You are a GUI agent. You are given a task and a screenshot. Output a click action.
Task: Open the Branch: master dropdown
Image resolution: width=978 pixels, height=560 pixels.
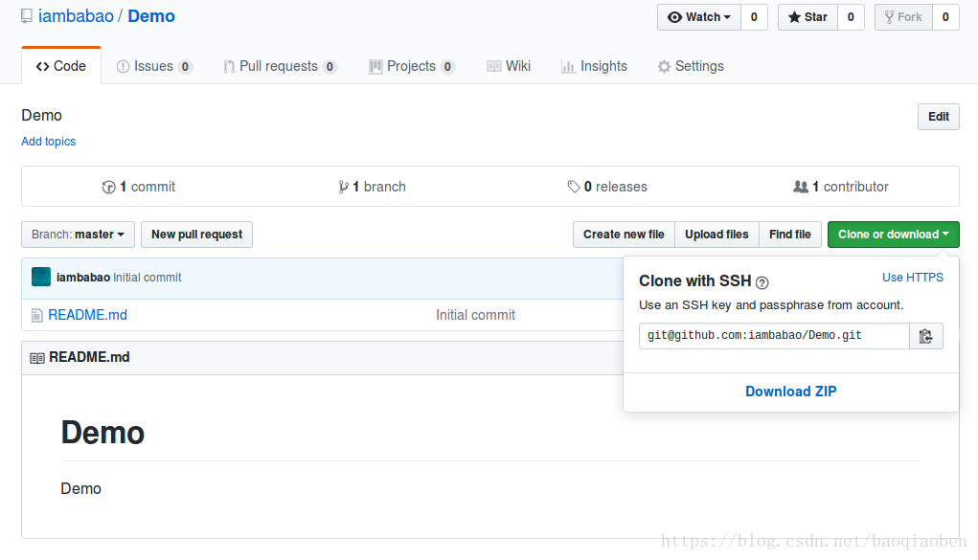tap(78, 235)
